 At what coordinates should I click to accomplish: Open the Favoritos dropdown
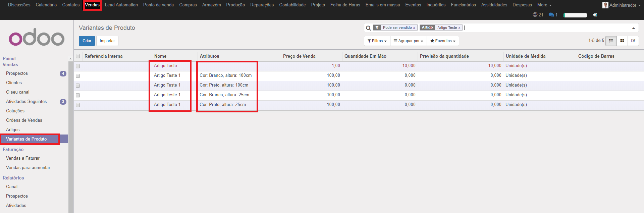pyautogui.click(x=443, y=41)
